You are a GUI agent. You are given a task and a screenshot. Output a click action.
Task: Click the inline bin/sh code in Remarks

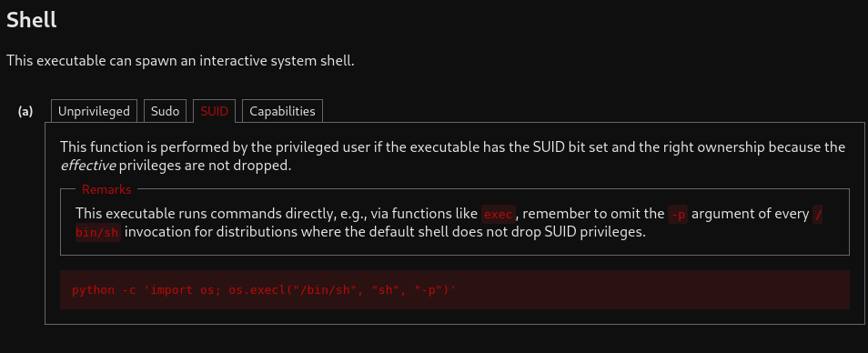[97, 232]
